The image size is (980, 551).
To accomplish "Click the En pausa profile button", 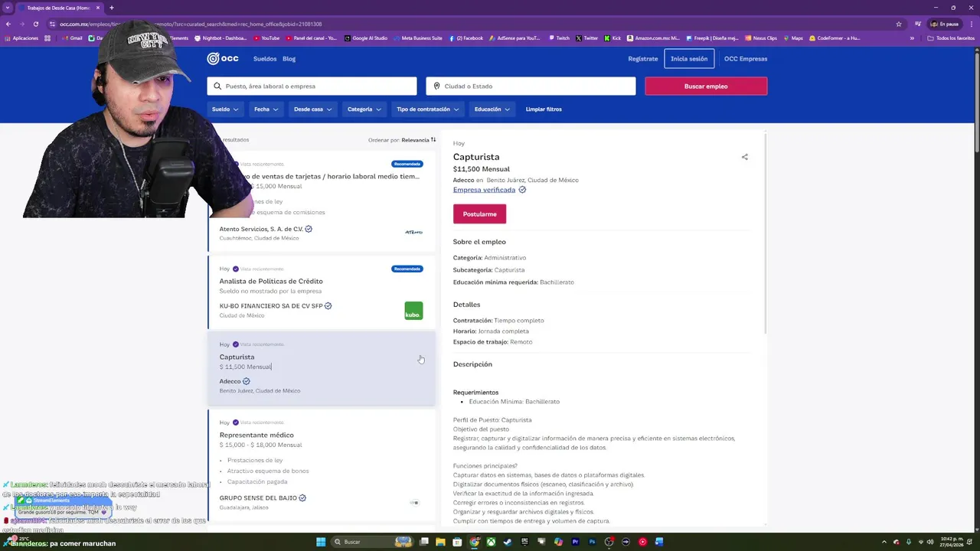I will (944, 24).
